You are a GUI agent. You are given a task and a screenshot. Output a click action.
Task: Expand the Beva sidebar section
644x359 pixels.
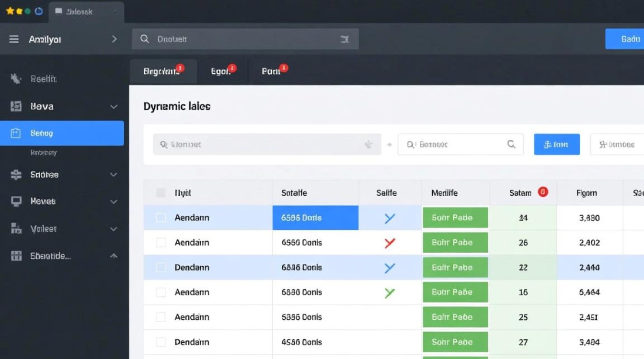(114, 106)
